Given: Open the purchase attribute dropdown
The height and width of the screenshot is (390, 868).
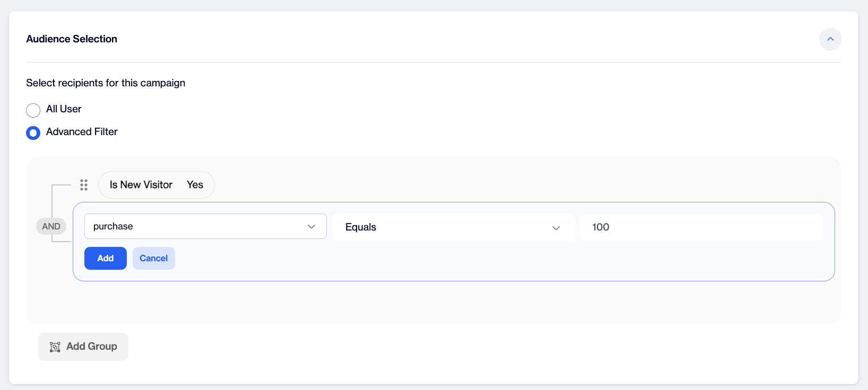Looking at the screenshot, I should pyautogui.click(x=205, y=226).
